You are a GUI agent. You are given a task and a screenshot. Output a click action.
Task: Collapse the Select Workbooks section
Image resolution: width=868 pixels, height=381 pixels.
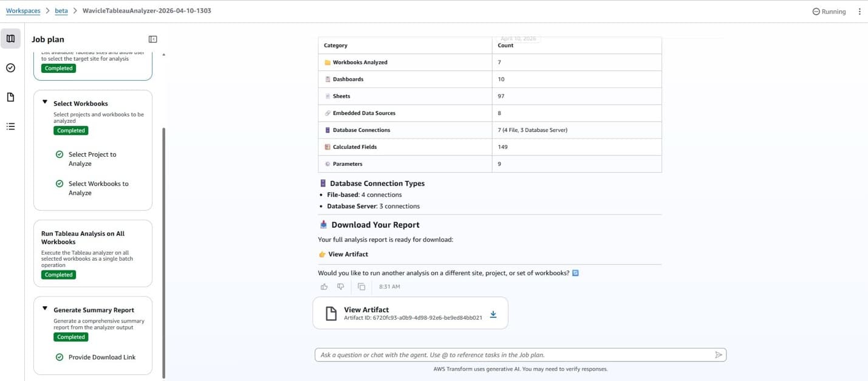pos(45,102)
